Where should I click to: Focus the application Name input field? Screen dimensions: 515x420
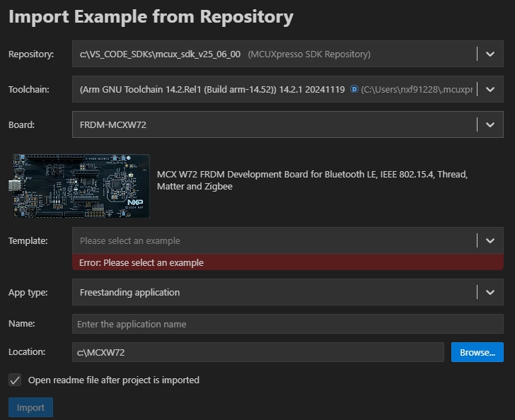click(288, 324)
